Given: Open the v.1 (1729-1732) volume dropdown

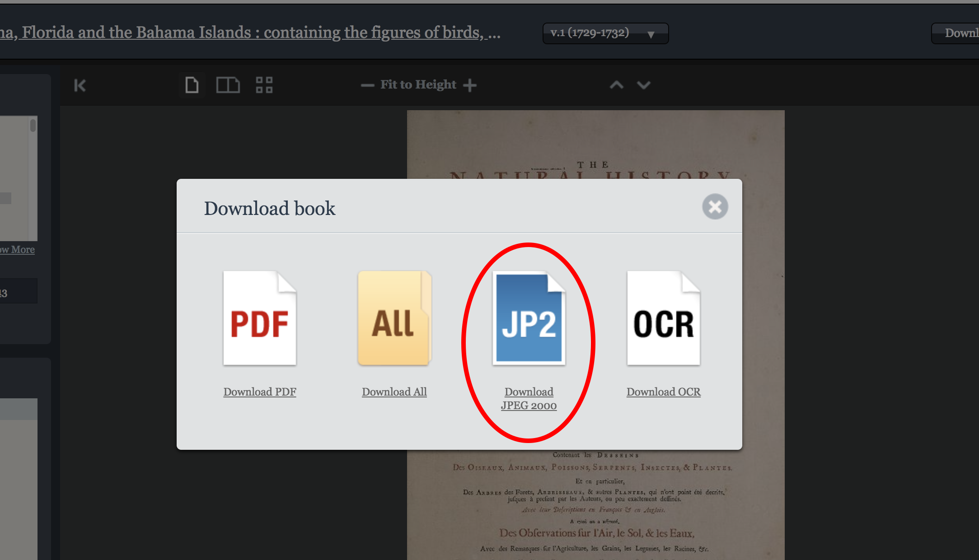Looking at the screenshot, I should (605, 33).
